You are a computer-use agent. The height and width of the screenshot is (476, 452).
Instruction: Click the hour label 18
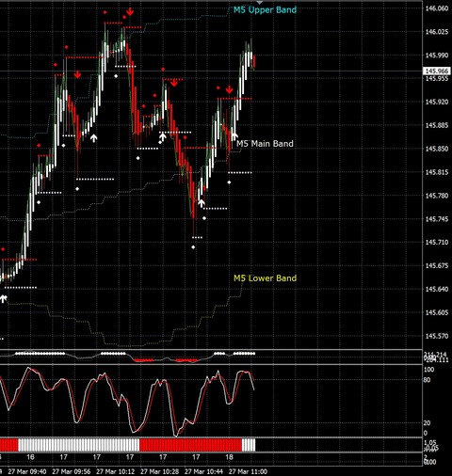pos(229,457)
